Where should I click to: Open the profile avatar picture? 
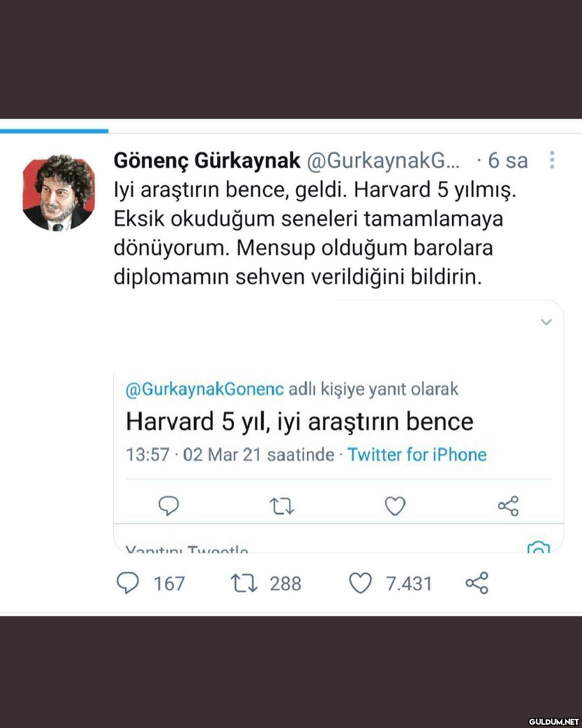point(59,193)
